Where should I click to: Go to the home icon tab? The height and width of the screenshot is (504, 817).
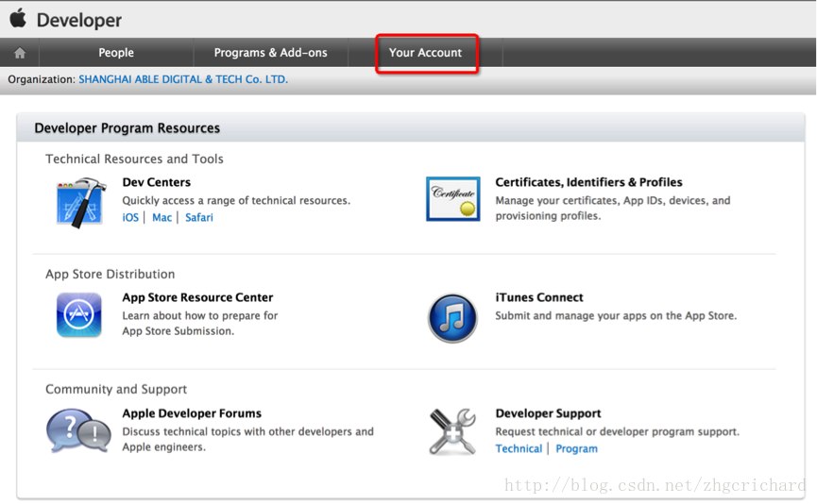tap(20, 53)
